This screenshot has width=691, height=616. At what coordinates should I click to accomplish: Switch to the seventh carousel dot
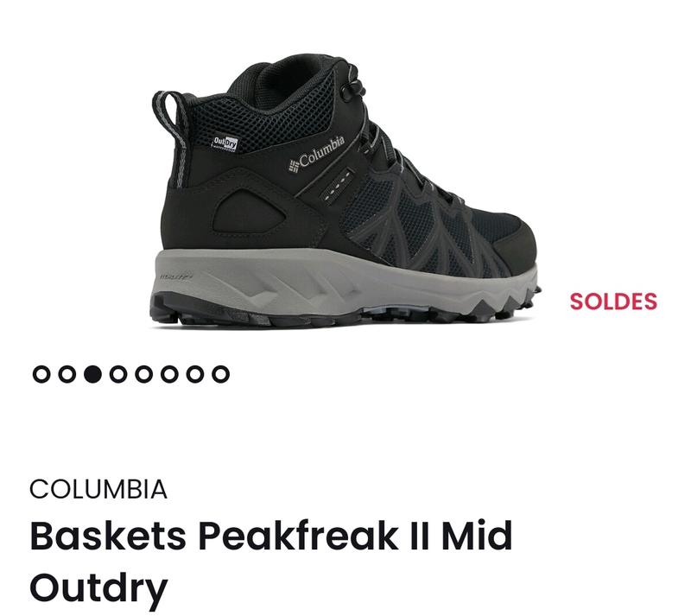(x=195, y=374)
